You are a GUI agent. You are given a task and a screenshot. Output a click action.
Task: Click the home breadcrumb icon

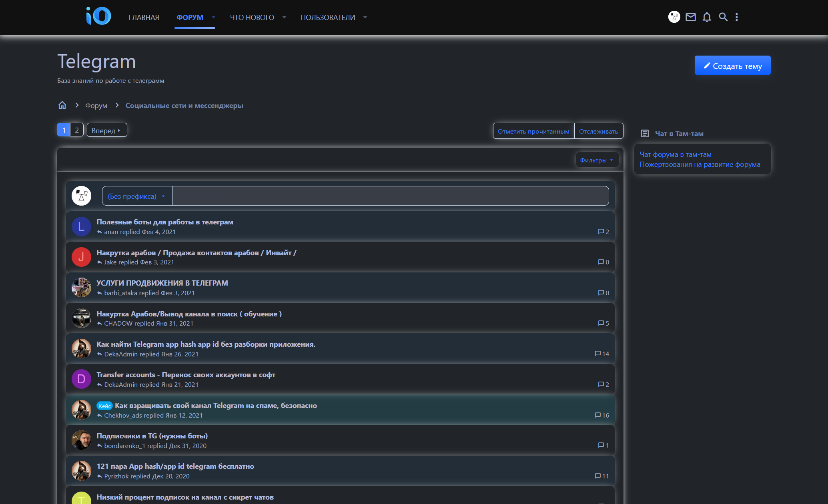[x=62, y=105]
